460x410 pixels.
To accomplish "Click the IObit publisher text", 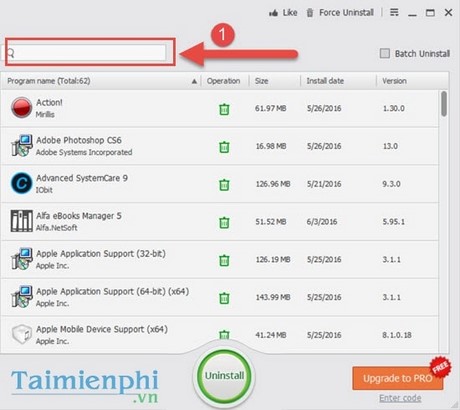I will click(44, 190).
